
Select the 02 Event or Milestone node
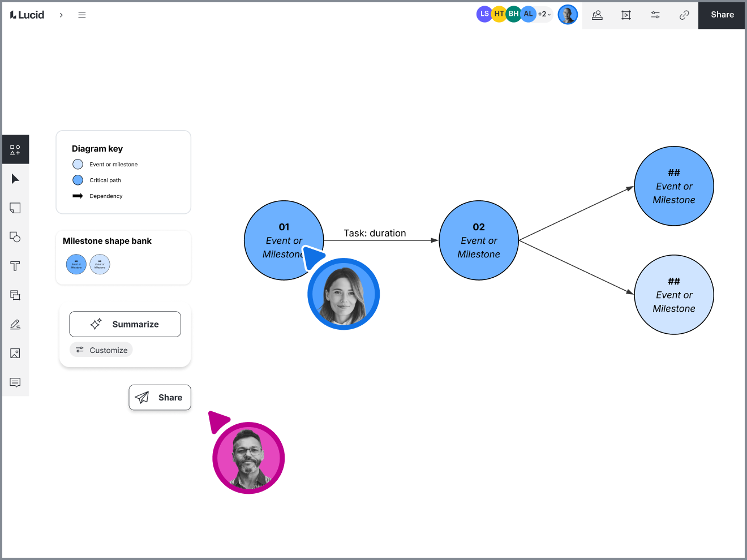(x=479, y=240)
